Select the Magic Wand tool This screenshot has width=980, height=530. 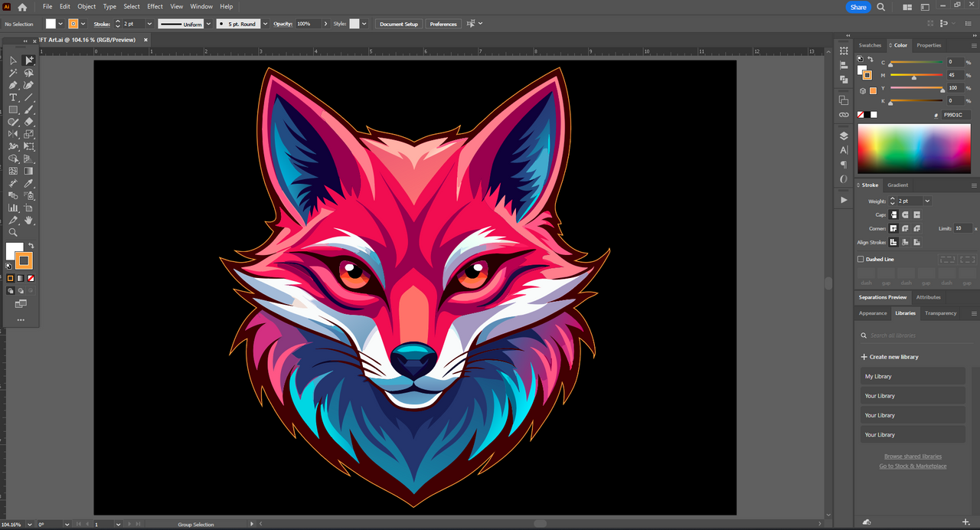[13, 73]
